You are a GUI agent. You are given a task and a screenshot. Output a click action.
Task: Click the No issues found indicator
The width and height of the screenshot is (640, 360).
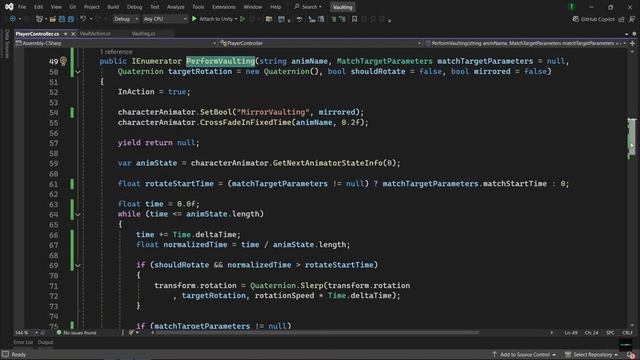[76, 333]
